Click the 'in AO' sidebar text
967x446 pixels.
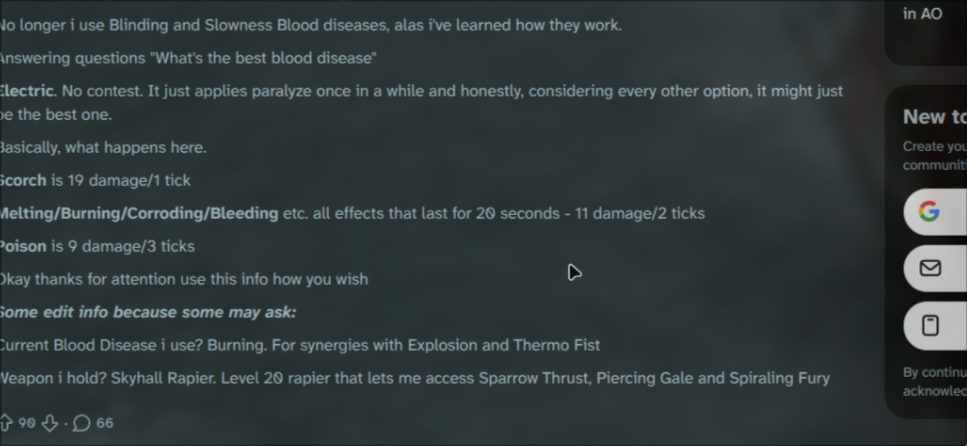pos(922,14)
